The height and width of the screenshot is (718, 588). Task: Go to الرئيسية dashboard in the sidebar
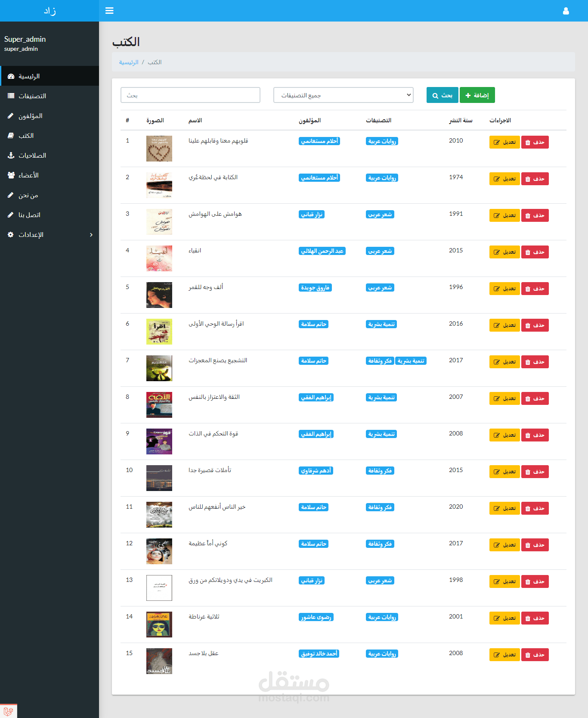(50, 76)
